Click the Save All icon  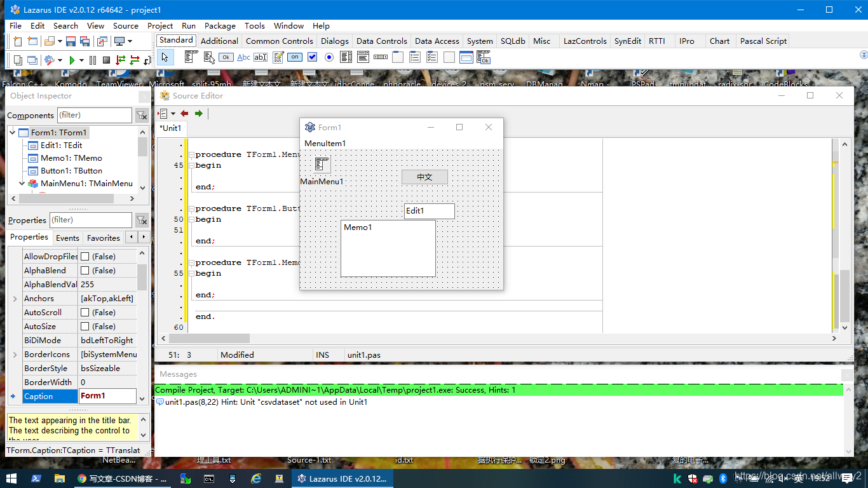(x=85, y=41)
